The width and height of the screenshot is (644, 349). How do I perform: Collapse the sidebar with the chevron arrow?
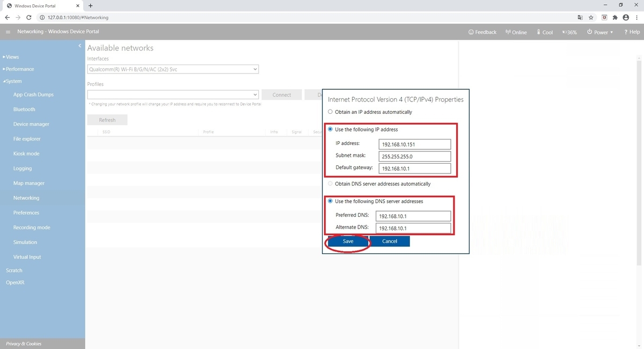(x=79, y=46)
